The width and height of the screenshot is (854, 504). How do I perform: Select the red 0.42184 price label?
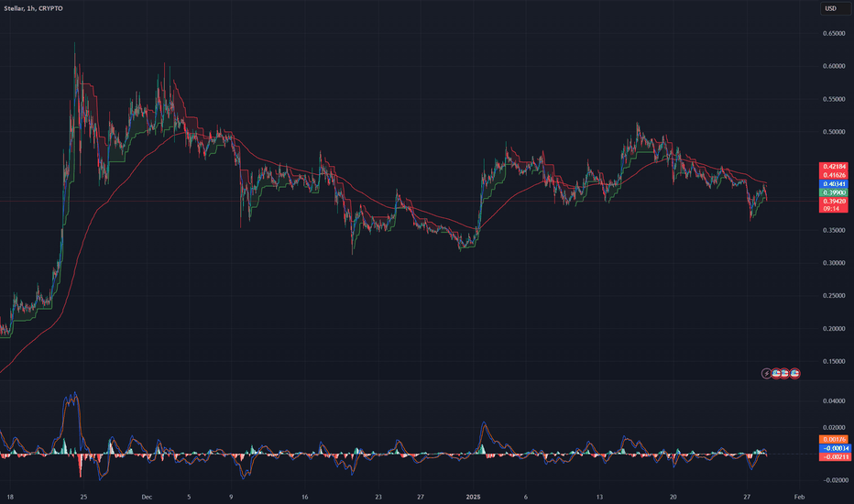pos(834,166)
